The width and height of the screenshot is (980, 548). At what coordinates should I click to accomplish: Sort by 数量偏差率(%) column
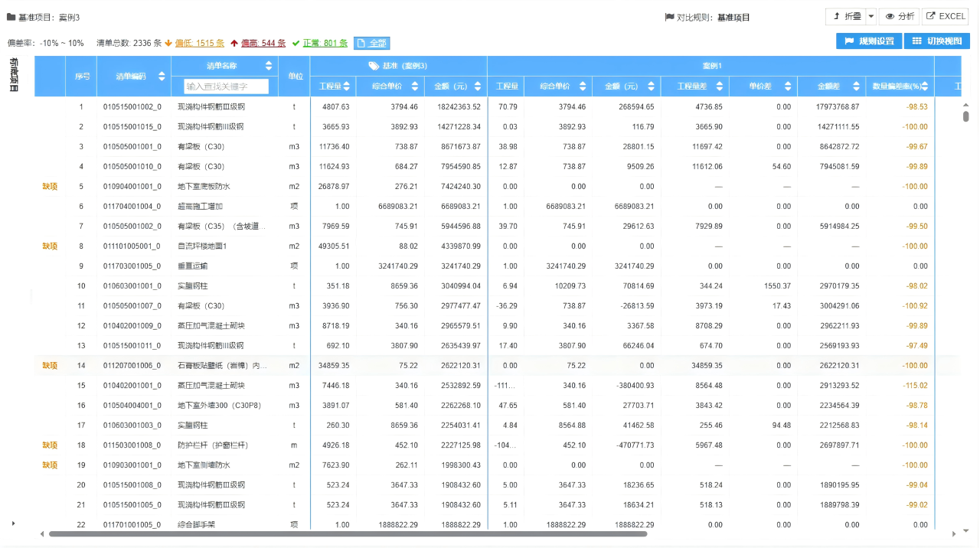coord(925,86)
